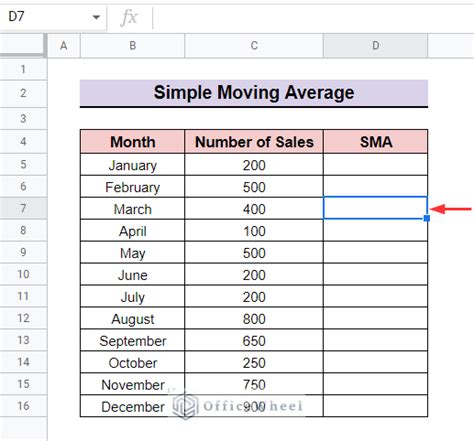Screen dimensions: 474x441
Task: Select the Month header cell
Action: pyautogui.click(x=132, y=142)
